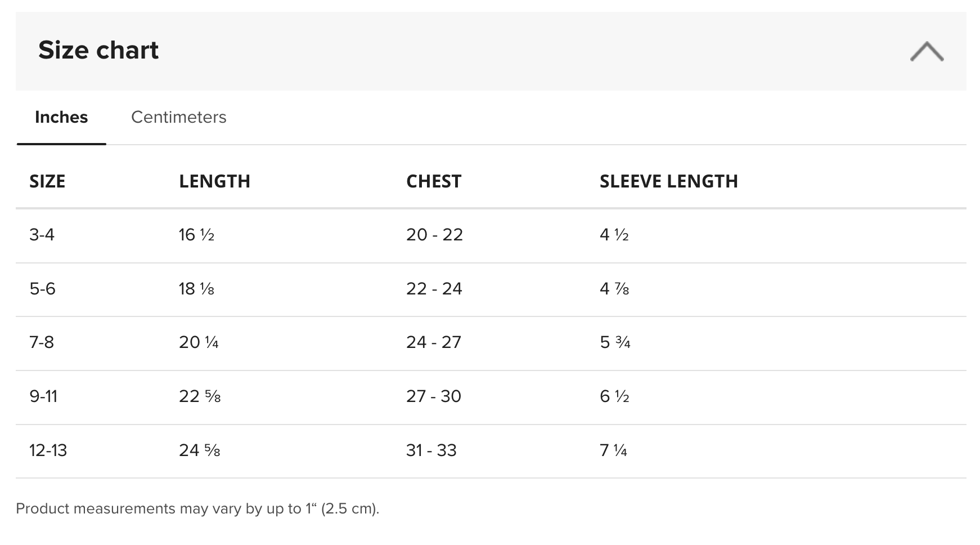The image size is (980, 545).
Task: Select the 5-6 size row
Action: [x=491, y=289]
